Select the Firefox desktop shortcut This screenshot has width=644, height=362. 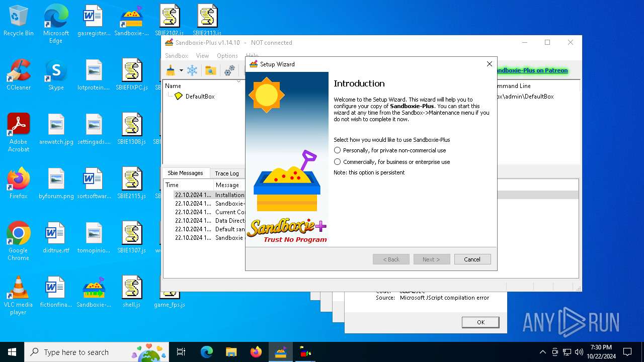click(19, 183)
